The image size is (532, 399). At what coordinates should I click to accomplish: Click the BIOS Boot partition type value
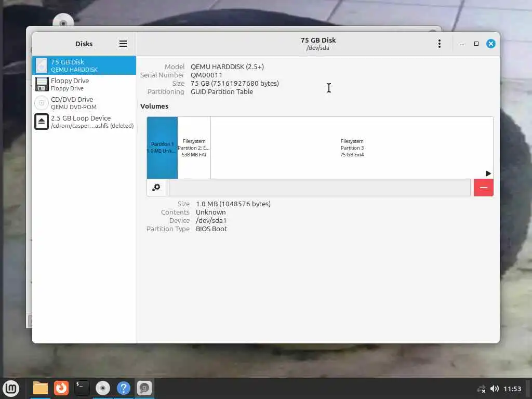(x=211, y=229)
